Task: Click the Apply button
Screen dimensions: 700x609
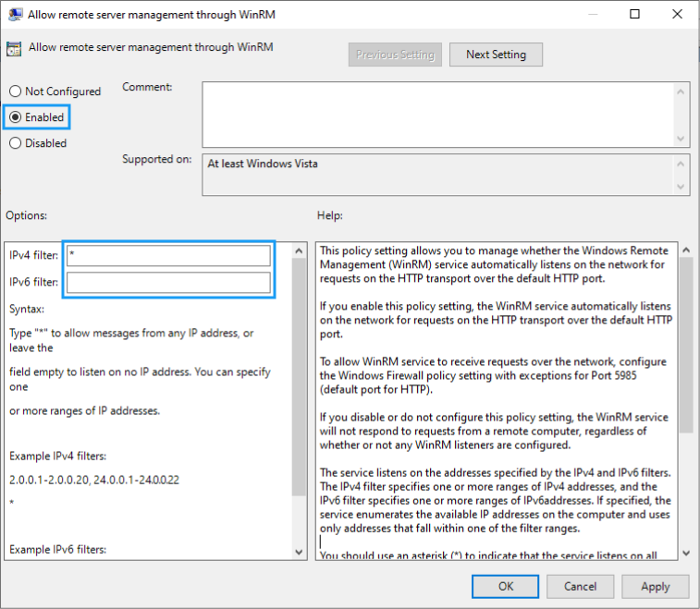Action: [656, 586]
